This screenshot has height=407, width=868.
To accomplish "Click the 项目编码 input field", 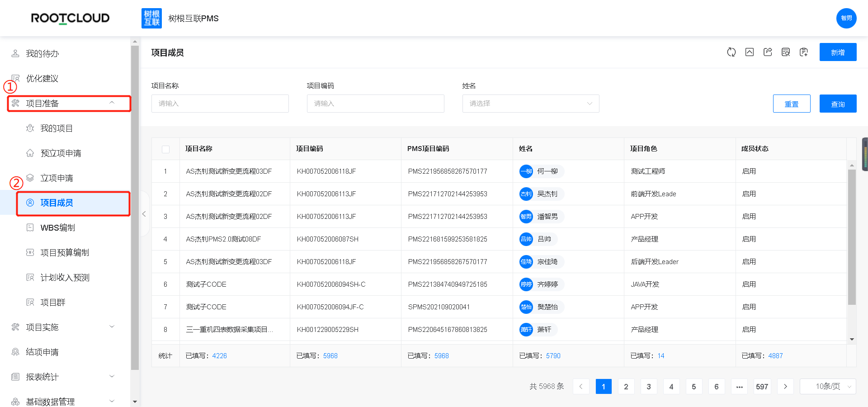I will click(376, 104).
